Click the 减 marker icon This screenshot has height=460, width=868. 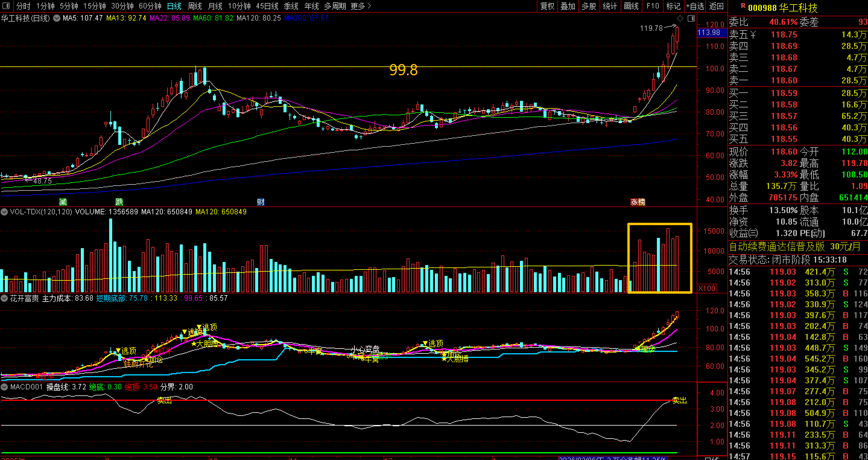(x=63, y=202)
